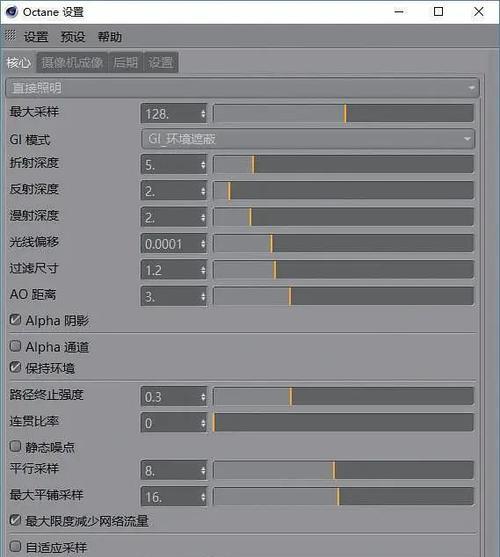Open the GI 模式 dropdown
500x557 pixels.
click(308, 139)
